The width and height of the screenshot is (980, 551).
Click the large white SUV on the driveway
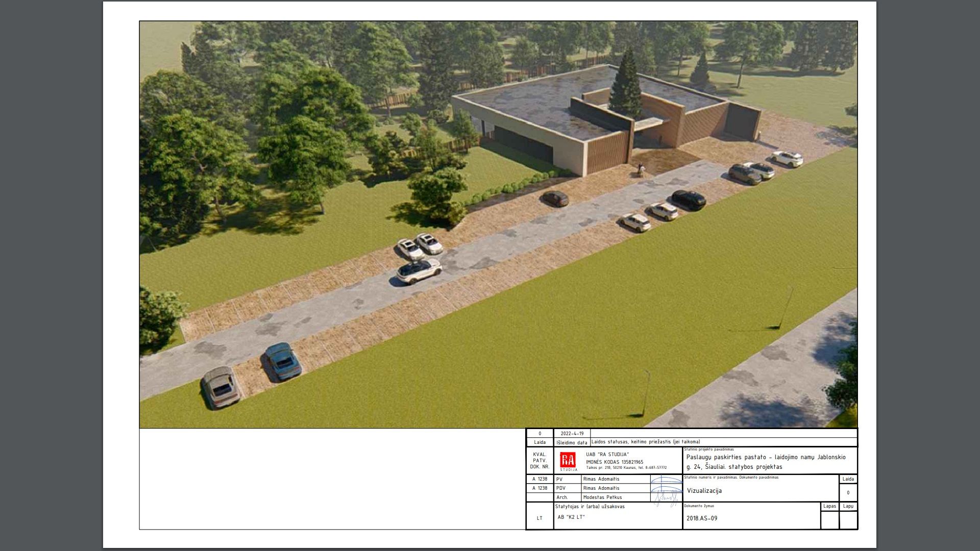click(x=419, y=270)
